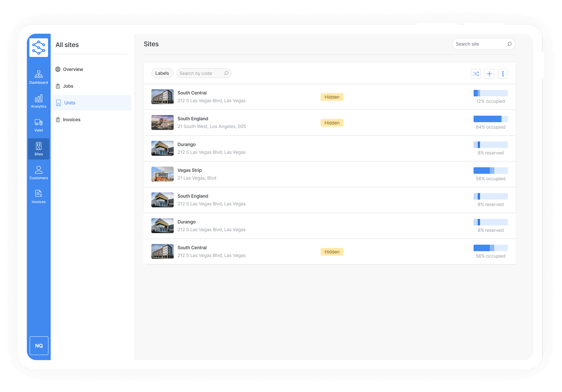Screen dimensions: 562x392
Task: Click the NQ user avatar button
Action: coord(39,345)
